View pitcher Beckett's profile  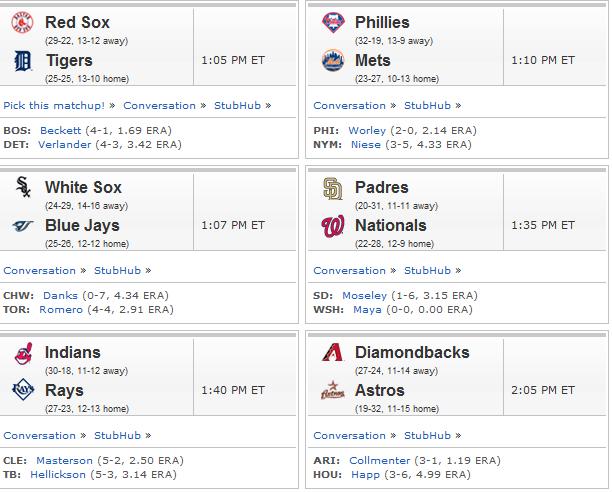pyautogui.click(x=60, y=130)
